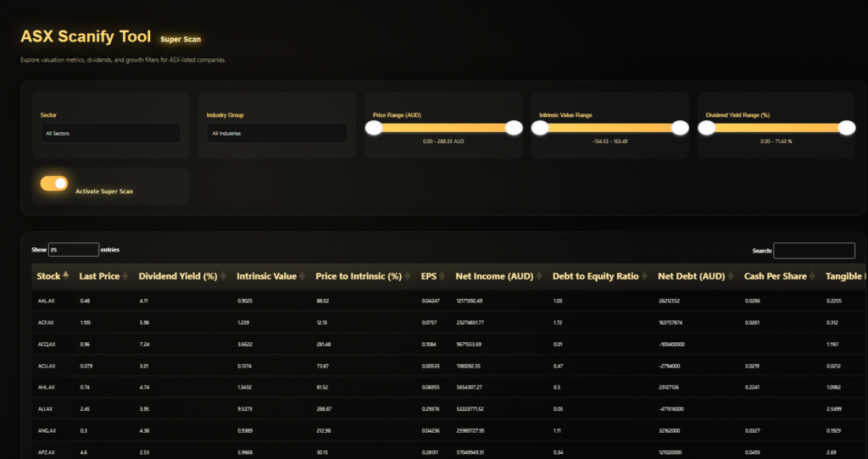
Task: Select the ACQ.AX stock cell
Action: (x=47, y=344)
